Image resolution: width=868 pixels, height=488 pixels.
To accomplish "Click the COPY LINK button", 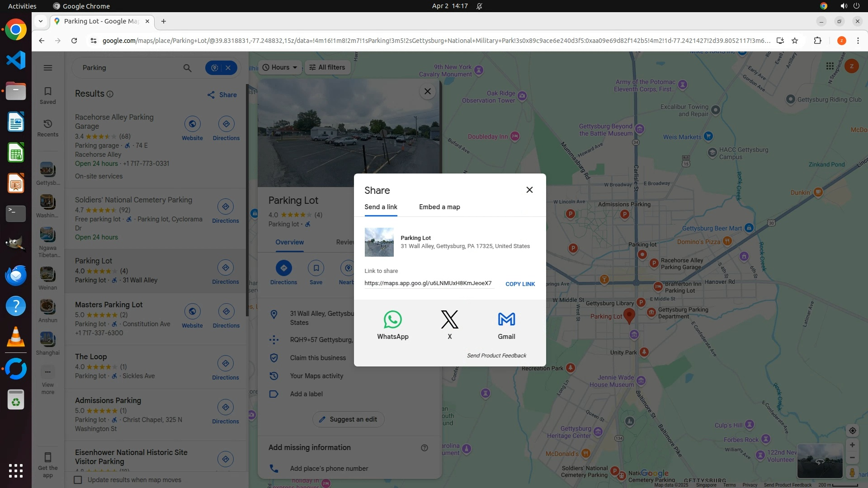I will [x=520, y=284].
